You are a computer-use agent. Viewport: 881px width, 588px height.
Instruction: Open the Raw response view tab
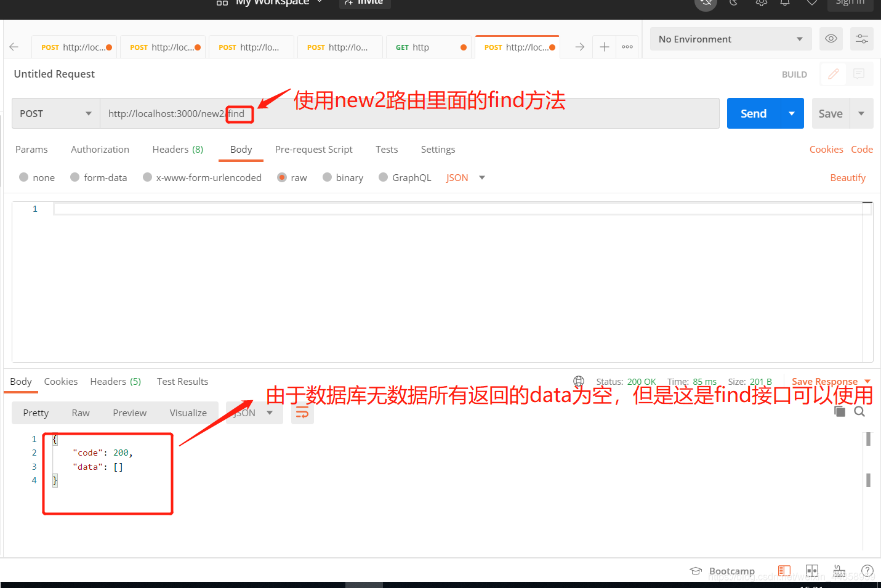pyautogui.click(x=80, y=413)
